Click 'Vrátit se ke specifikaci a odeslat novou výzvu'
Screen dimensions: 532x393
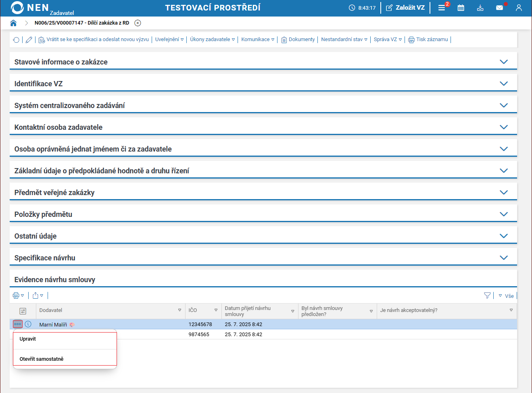coord(94,40)
